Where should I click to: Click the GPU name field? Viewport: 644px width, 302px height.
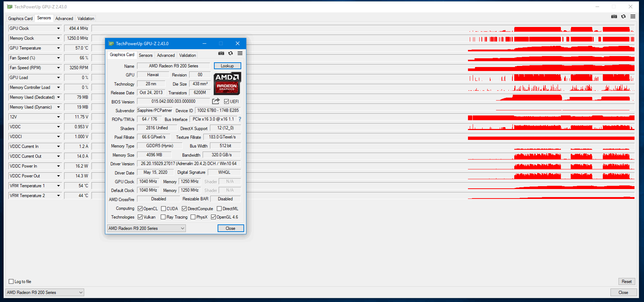173,66
